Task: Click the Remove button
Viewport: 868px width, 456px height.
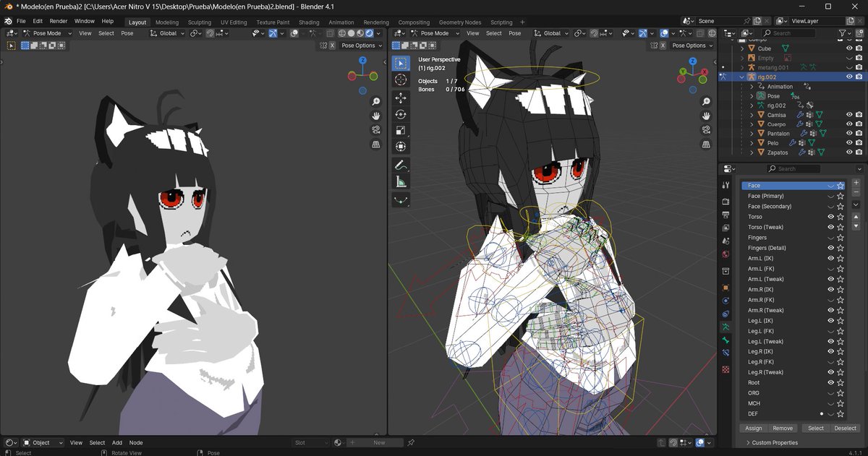Action: click(x=783, y=428)
